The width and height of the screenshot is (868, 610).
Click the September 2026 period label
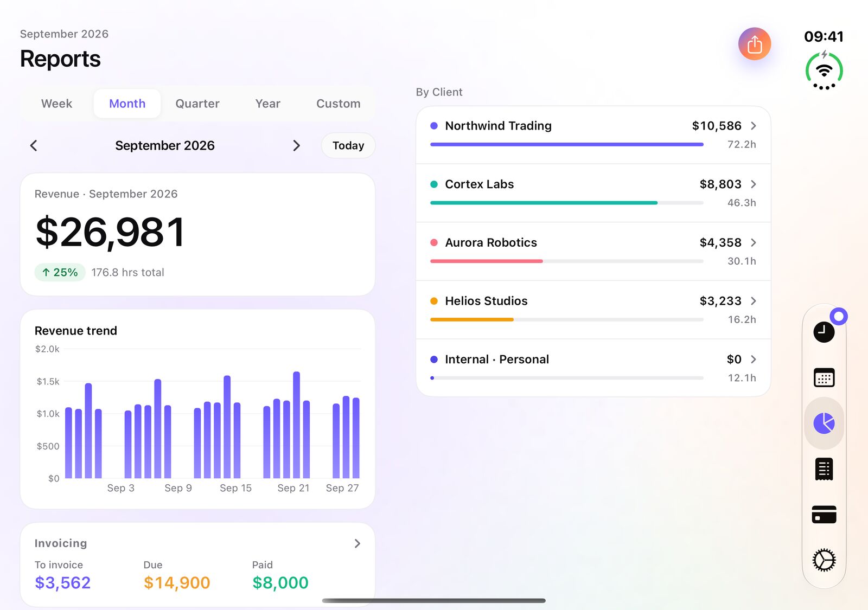click(165, 145)
